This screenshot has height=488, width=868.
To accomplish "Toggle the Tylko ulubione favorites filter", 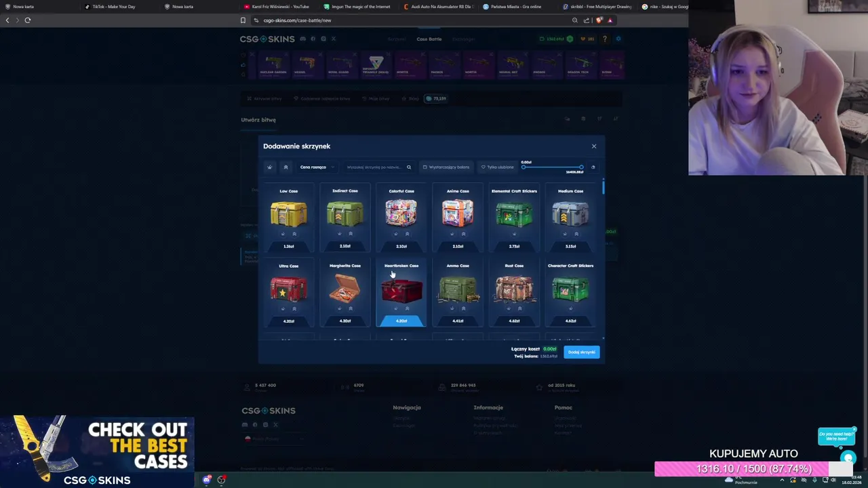I will pos(498,167).
